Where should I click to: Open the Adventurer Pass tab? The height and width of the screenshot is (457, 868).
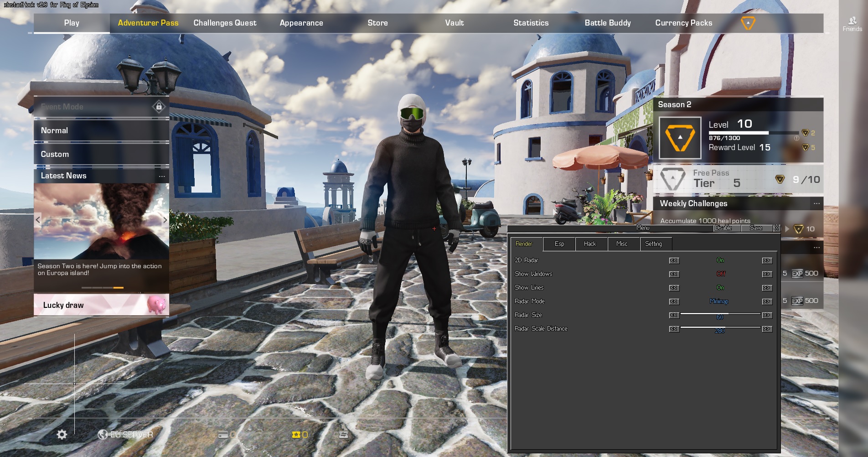[x=148, y=23]
